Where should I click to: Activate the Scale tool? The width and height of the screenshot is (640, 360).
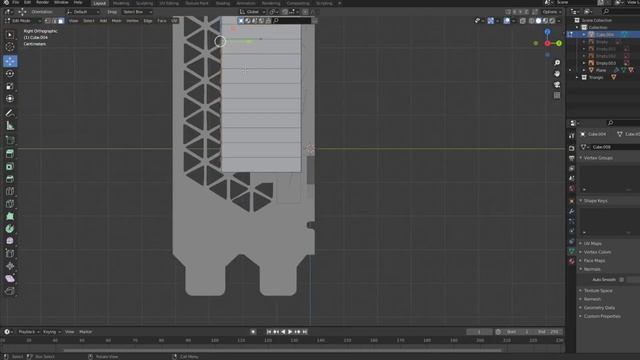tap(10, 86)
